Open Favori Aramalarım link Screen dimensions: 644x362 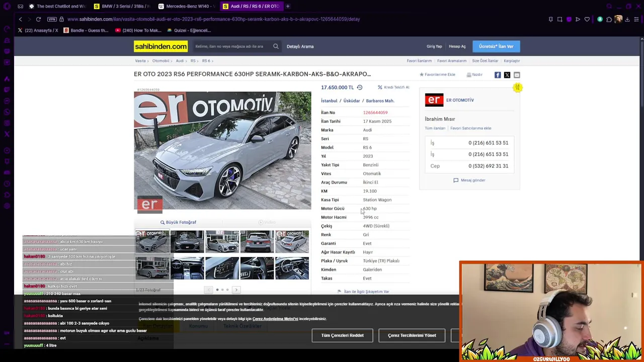pyautogui.click(x=452, y=61)
